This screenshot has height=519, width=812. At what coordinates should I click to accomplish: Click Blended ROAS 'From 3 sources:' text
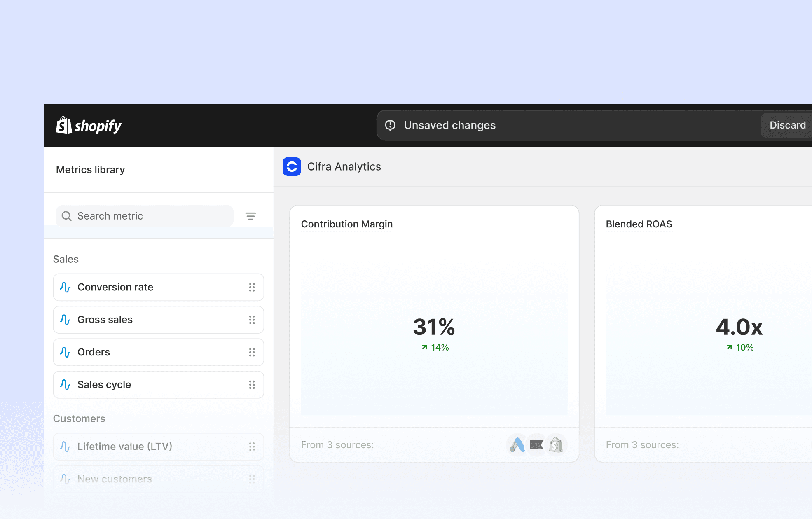click(642, 445)
